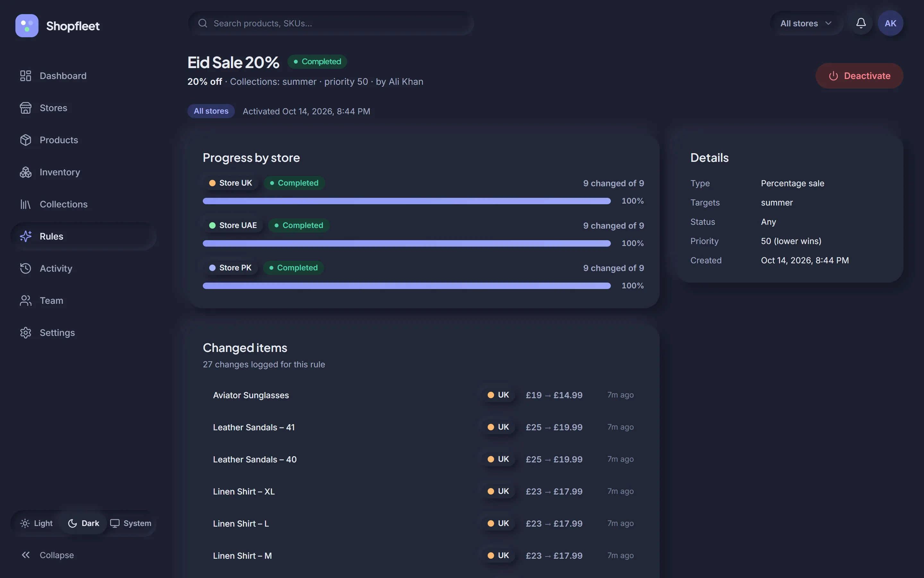Viewport: 924px width, 578px height.
Task: Click the Collections library icon
Action: (26, 204)
